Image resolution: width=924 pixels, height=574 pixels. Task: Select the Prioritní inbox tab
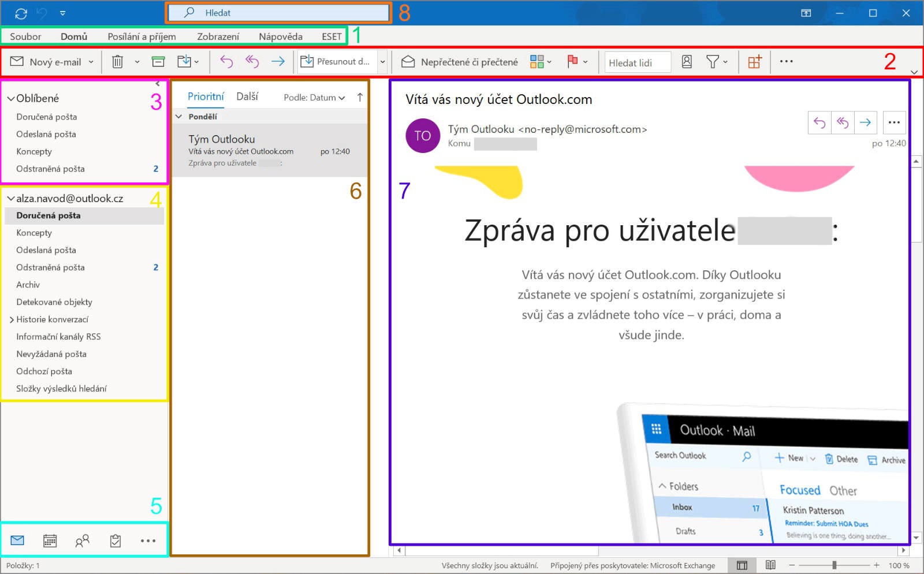(x=206, y=96)
